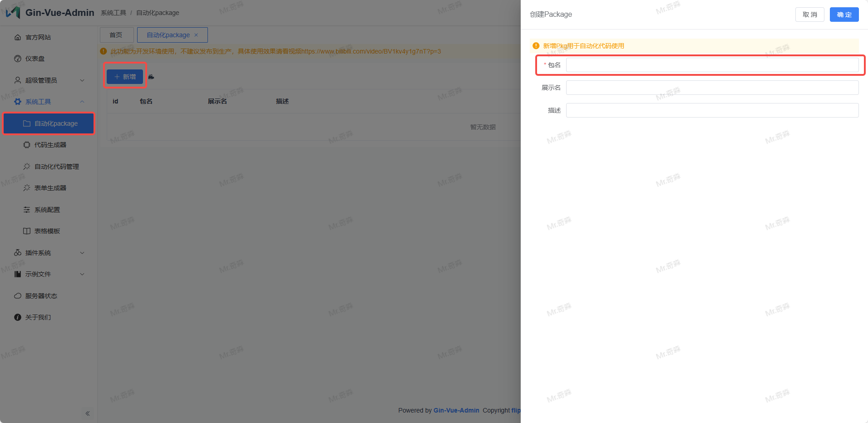
Task: Select 代码生成器 in the sidebar
Action: [x=50, y=145]
